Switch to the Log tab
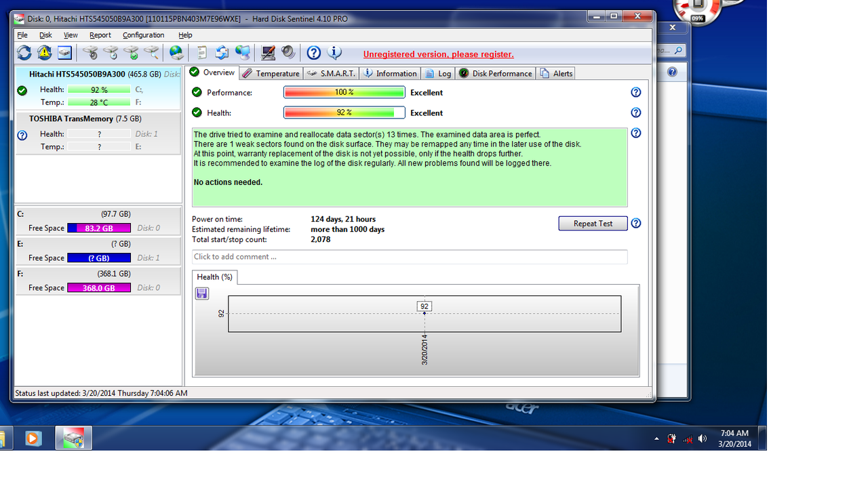 pyautogui.click(x=438, y=73)
